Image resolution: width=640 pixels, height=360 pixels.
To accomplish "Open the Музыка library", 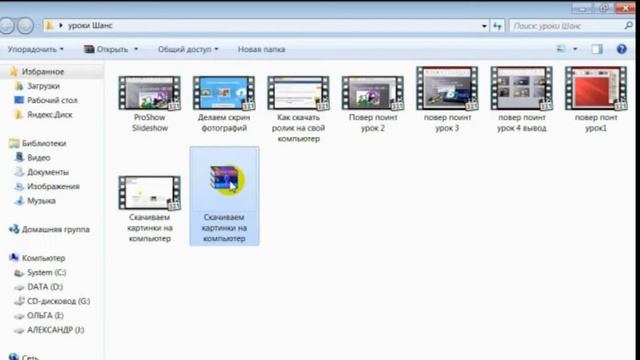I will [41, 201].
